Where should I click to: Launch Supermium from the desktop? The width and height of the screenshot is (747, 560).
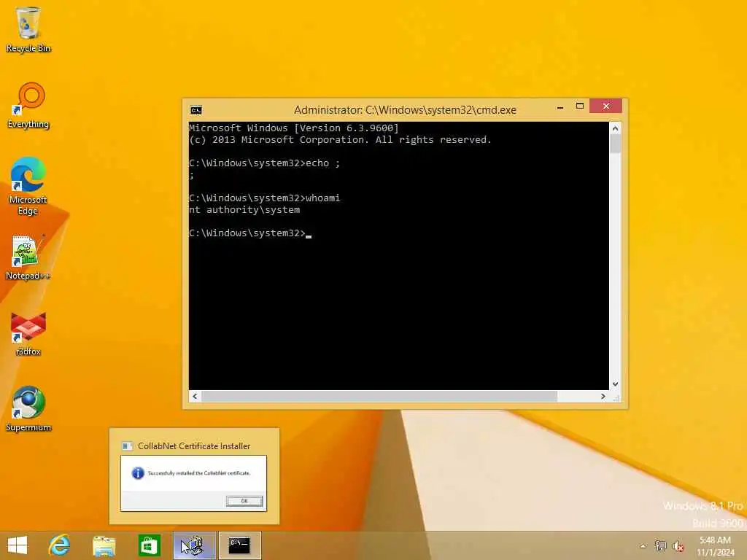(28, 409)
